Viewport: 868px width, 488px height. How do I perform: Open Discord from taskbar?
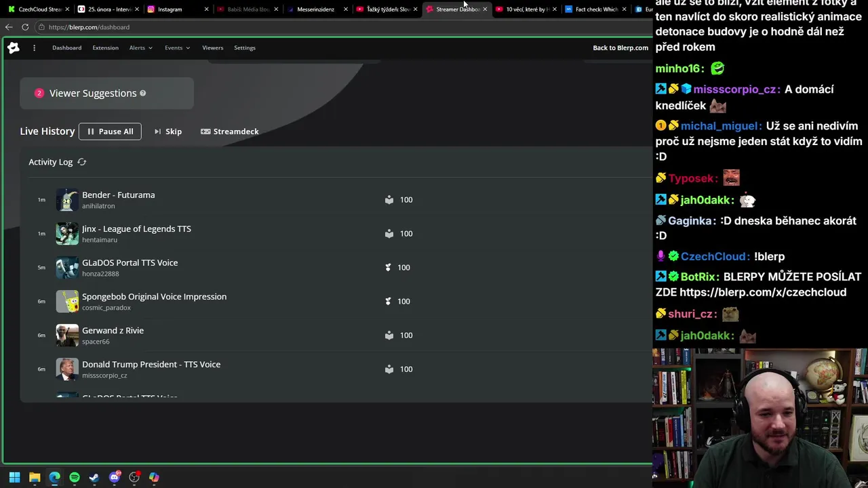pos(115,477)
